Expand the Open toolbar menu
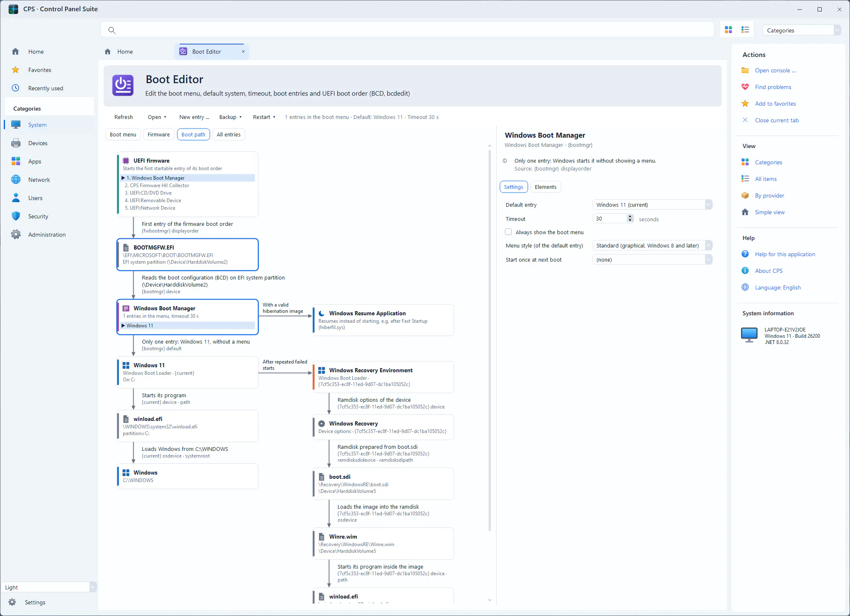The height and width of the screenshot is (616, 850). [x=157, y=117]
